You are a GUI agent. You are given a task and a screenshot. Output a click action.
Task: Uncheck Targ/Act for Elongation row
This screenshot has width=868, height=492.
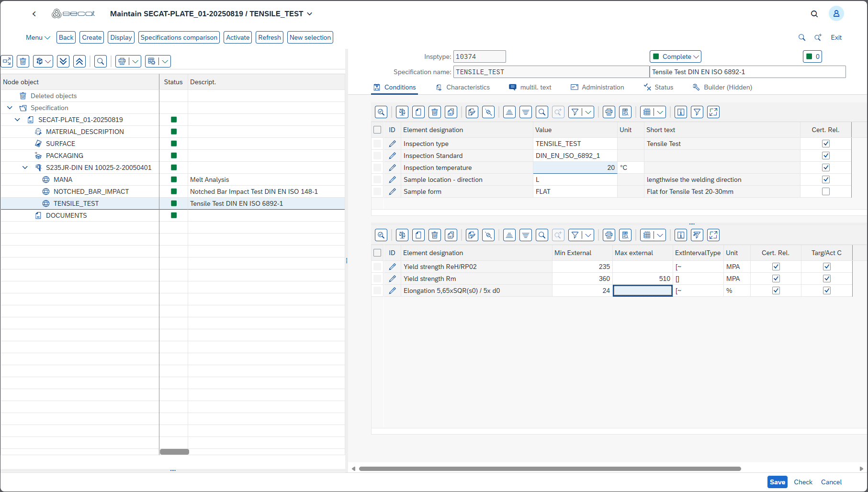tap(827, 291)
